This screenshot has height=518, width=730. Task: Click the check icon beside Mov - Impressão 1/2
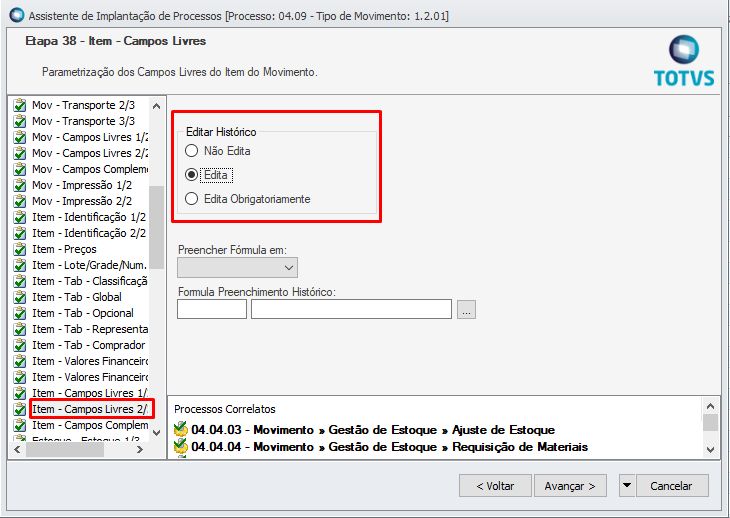click(x=20, y=186)
